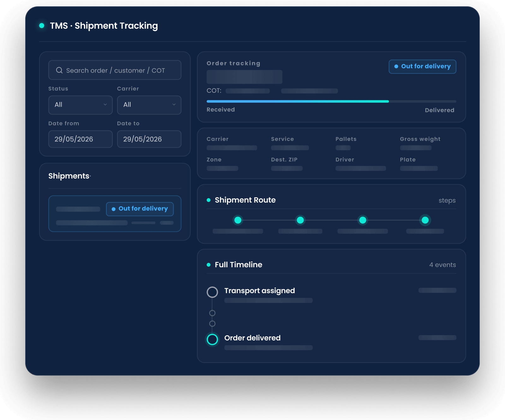The width and height of the screenshot is (505, 420).
Task: Click the Order tracking heading
Action: point(233,63)
